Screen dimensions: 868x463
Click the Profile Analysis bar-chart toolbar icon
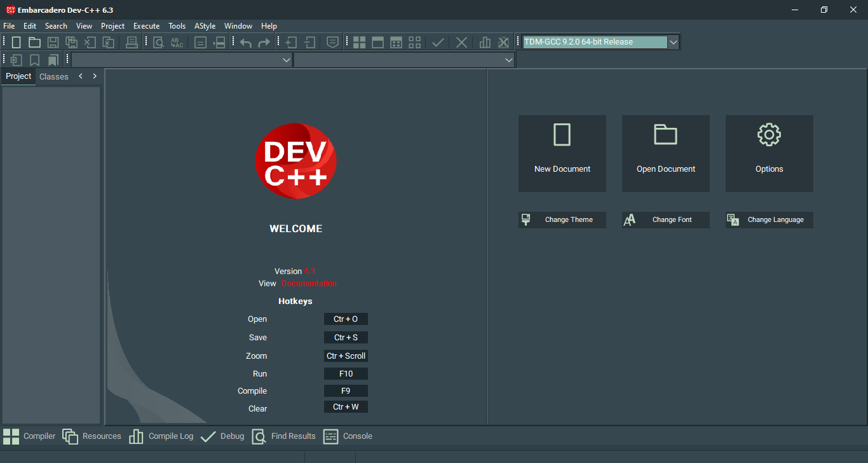tap(485, 43)
